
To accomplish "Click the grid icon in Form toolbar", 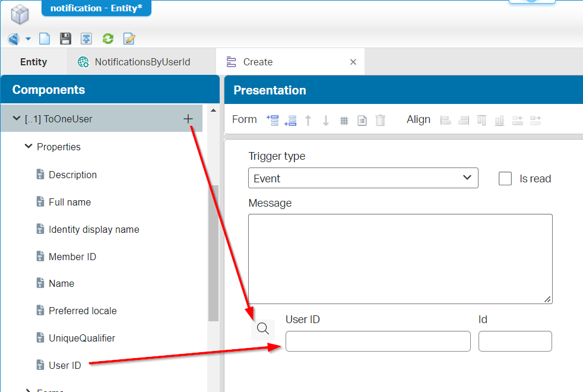I will [344, 121].
